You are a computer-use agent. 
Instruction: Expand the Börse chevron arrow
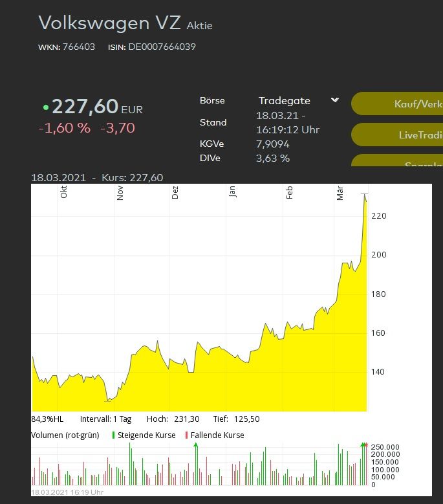click(334, 100)
